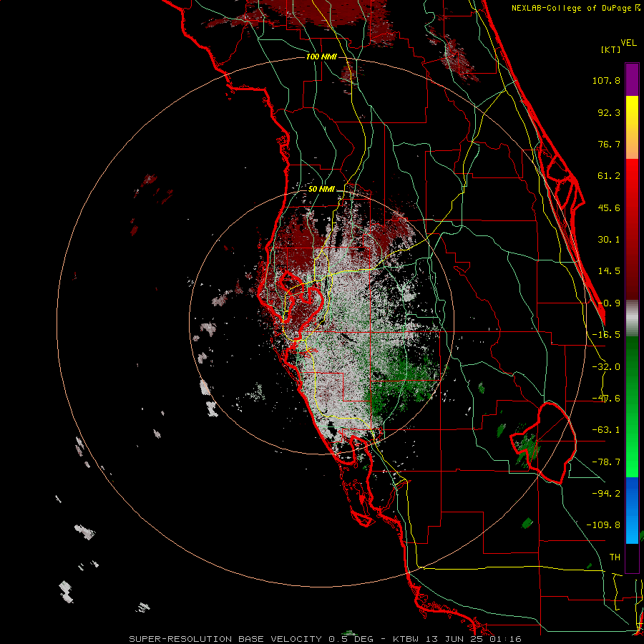Select the purple segment of the color bar

pos(632,79)
